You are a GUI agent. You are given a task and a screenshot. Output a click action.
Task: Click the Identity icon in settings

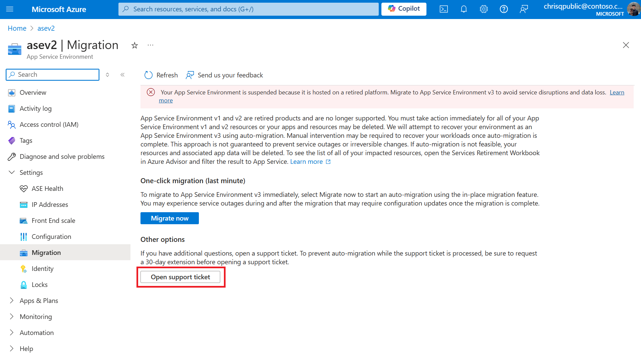click(24, 269)
